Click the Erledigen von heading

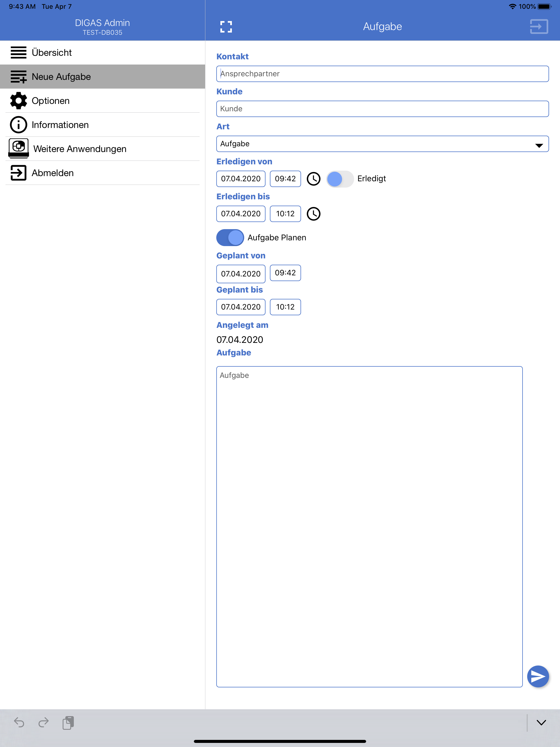click(x=244, y=161)
